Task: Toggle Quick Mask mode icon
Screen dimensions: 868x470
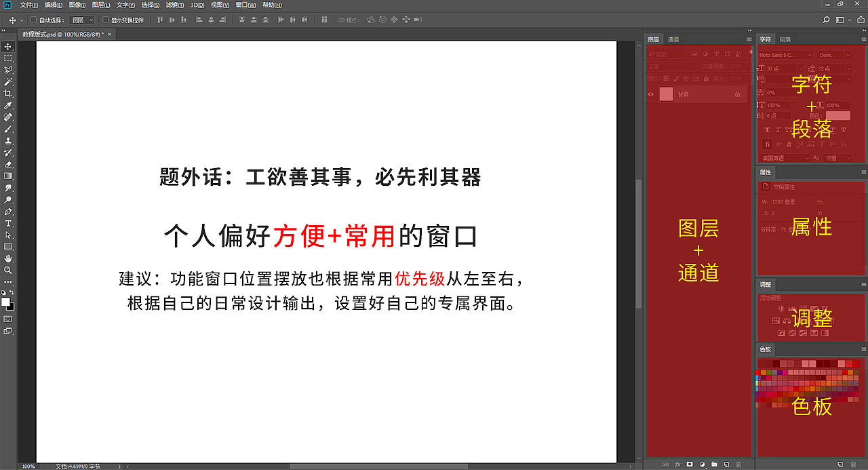Action: point(8,318)
